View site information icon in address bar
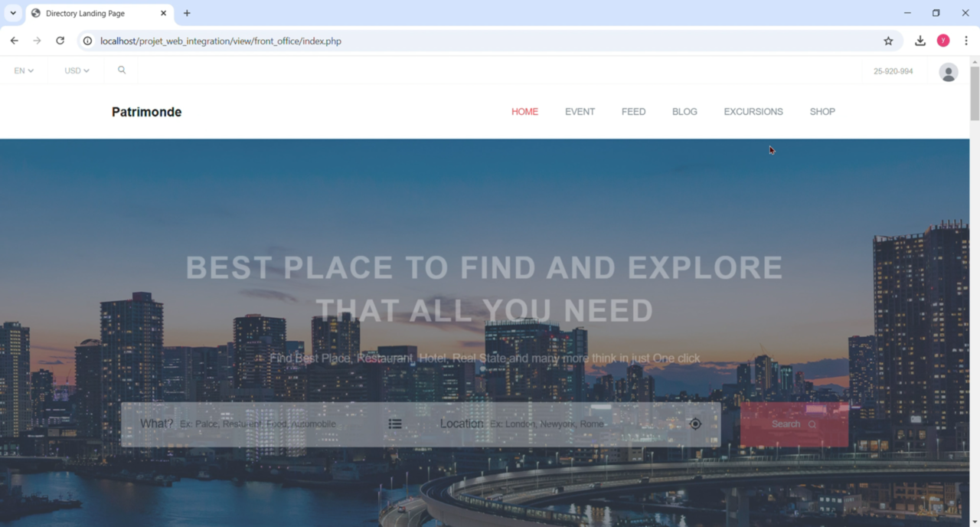 (x=88, y=41)
